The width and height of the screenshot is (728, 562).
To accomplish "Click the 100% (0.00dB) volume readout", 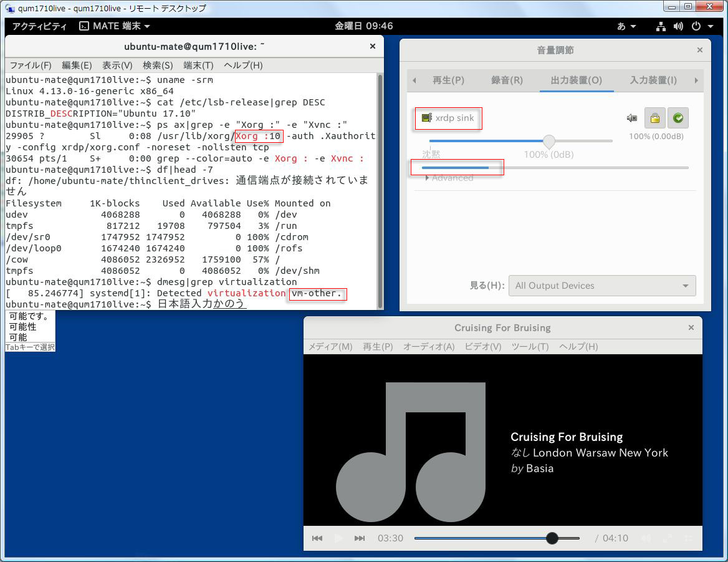I will [x=656, y=137].
